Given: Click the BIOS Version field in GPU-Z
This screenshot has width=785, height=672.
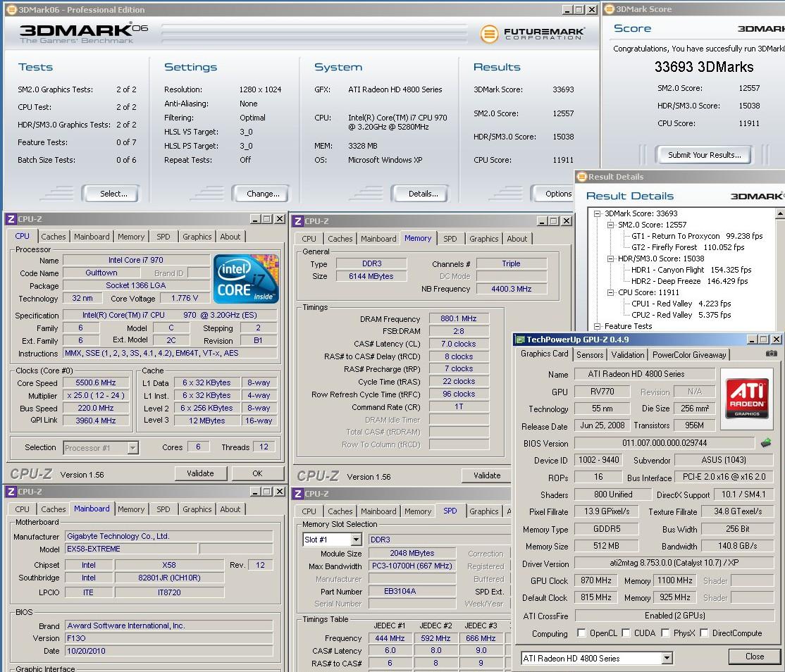Looking at the screenshot, I should click(x=665, y=443).
